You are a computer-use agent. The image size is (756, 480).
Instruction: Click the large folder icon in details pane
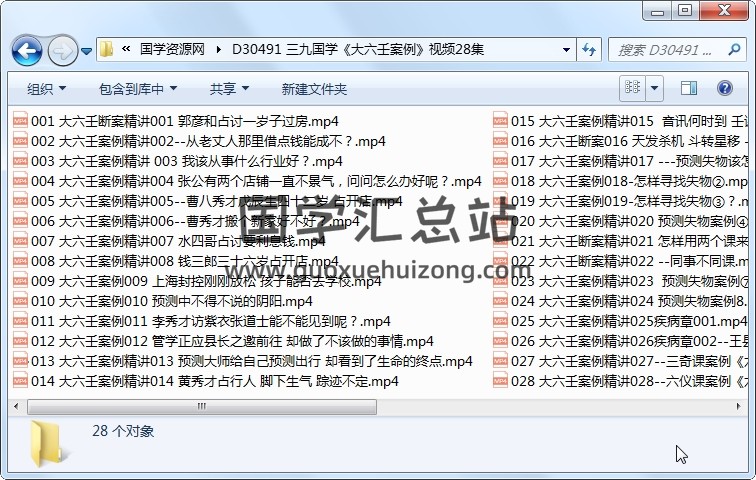pyautogui.click(x=49, y=444)
